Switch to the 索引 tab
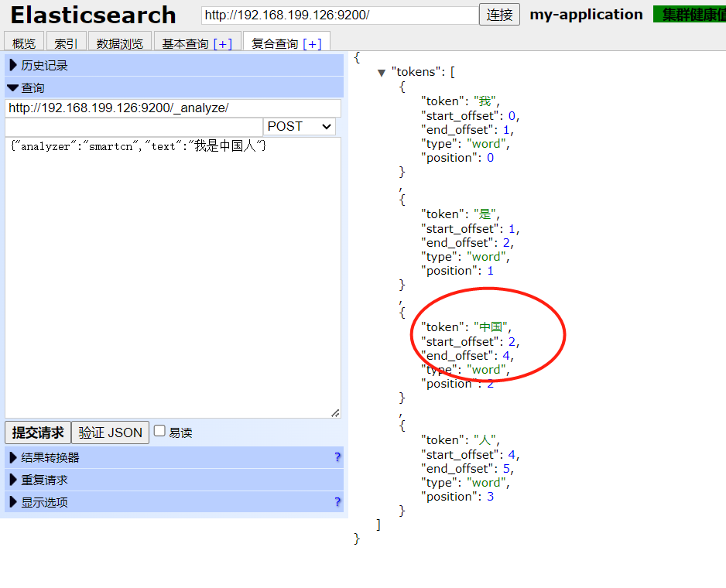Image resolution: width=726 pixels, height=588 pixels. [67, 43]
